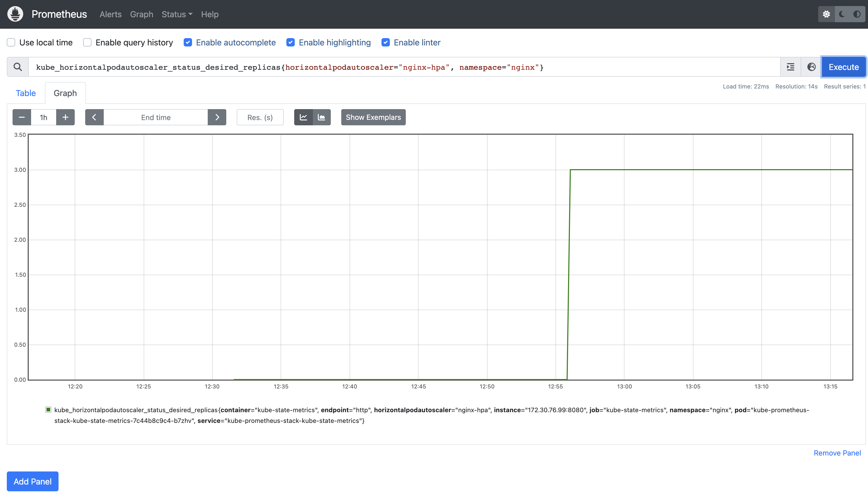Open the Alerts page

point(111,14)
